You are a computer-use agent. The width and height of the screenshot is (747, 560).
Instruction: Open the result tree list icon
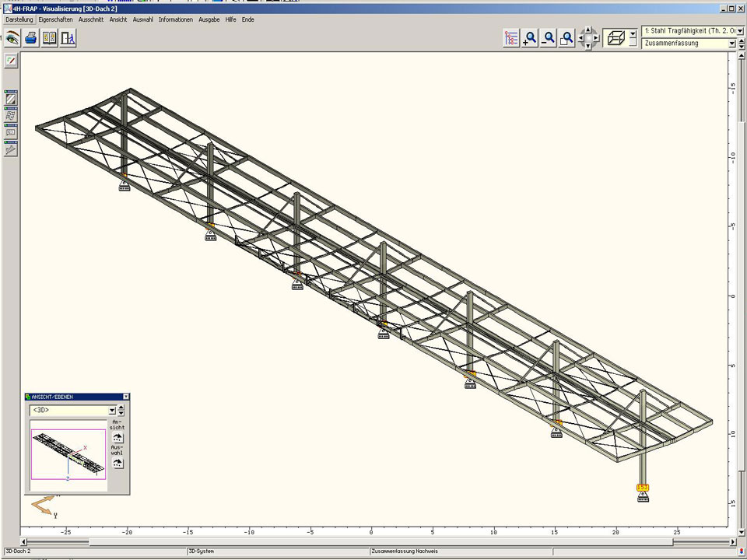tap(511, 38)
